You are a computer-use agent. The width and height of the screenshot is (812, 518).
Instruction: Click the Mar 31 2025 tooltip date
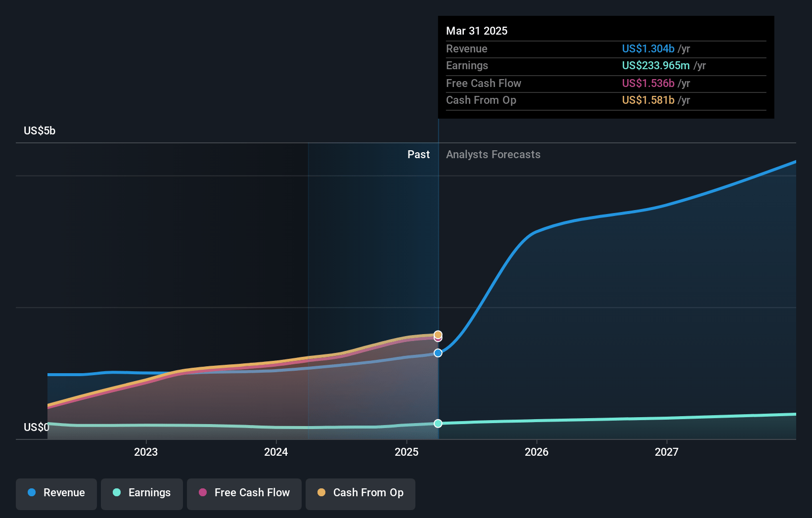(477, 31)
